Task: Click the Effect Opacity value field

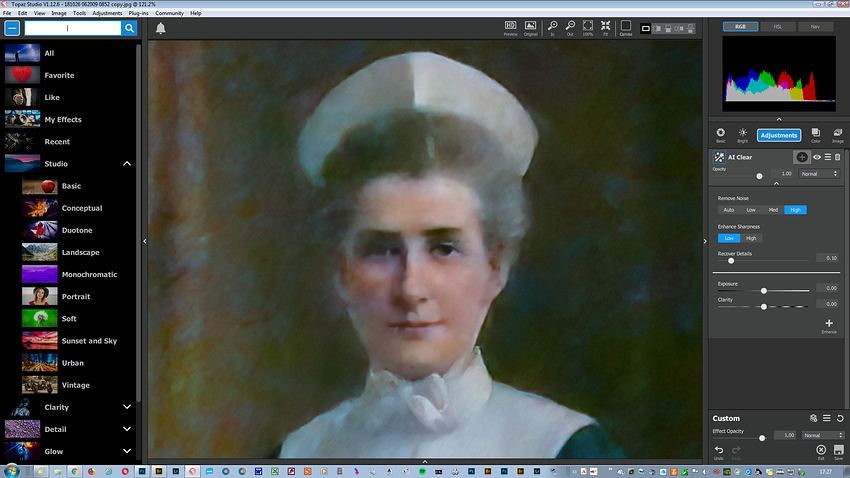Action: coord(785,435)
